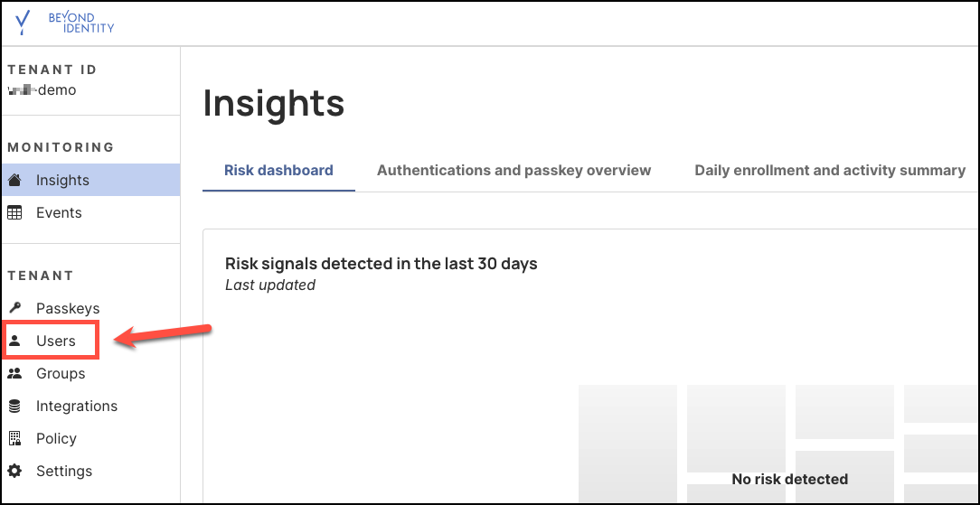Open the Insights sidebar item
980x505 pixels.
coord(62,180)
